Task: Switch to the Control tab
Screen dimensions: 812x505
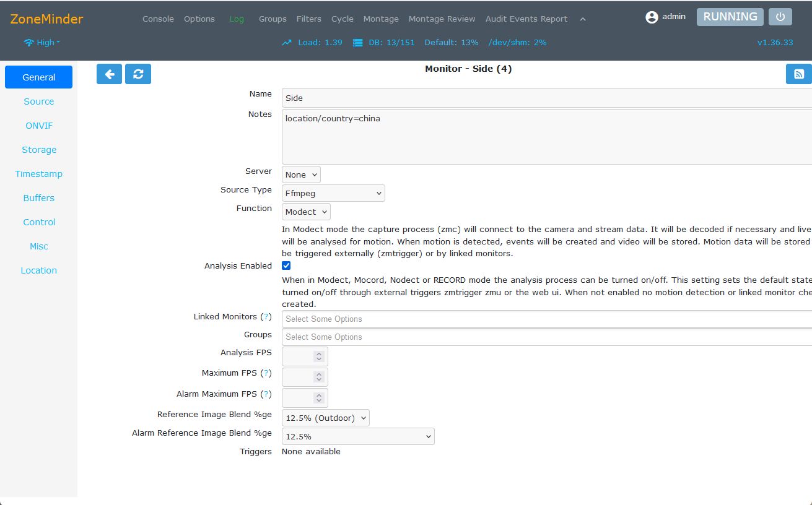Action: tap(38, 222)
